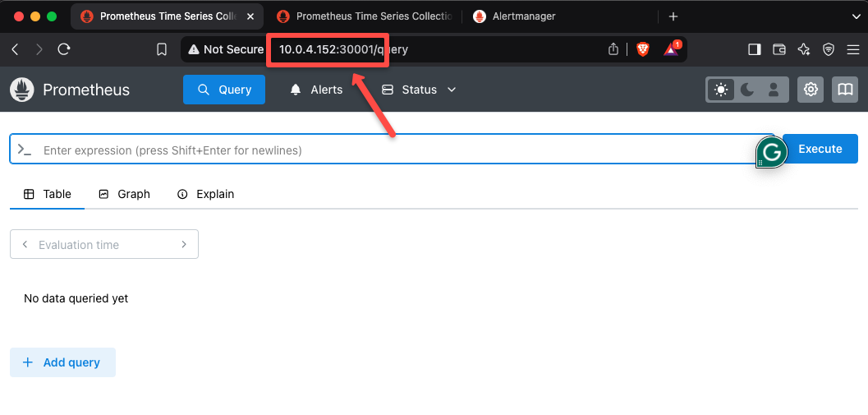
Task: Click the share icon in address bar
Action: (613, 50)
